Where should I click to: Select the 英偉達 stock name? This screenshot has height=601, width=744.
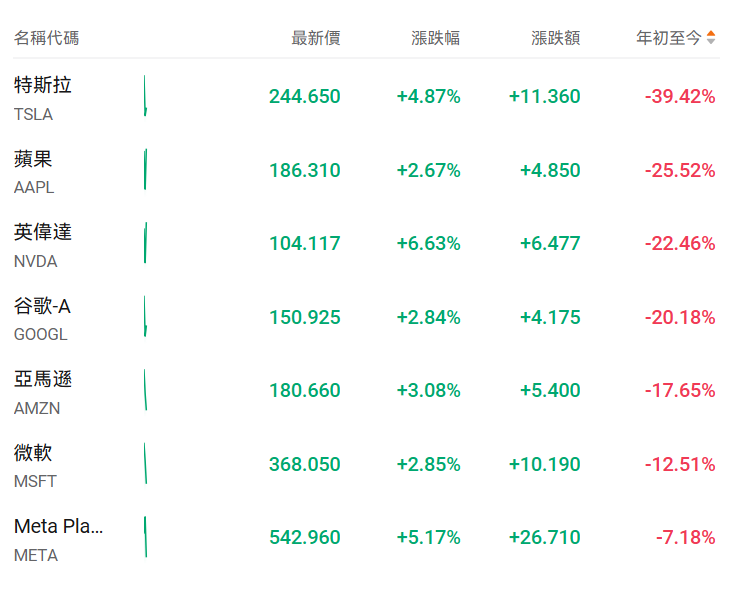coord(43,232)
